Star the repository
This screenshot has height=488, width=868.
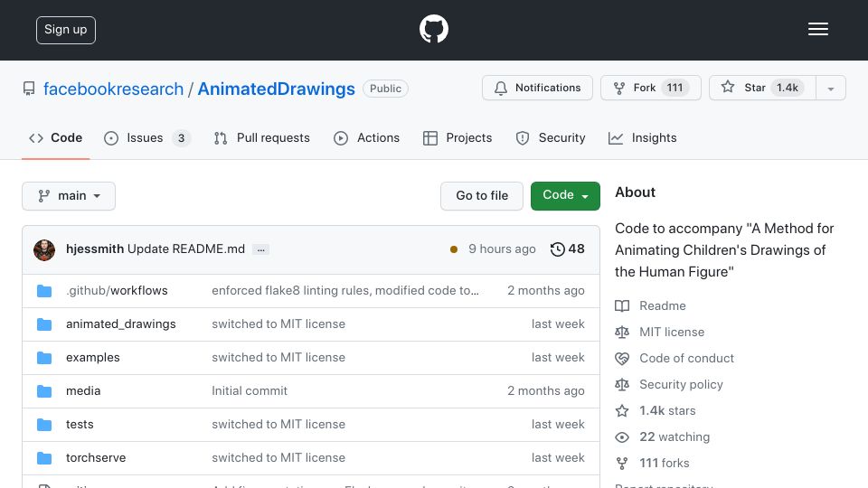pos(762,88)
